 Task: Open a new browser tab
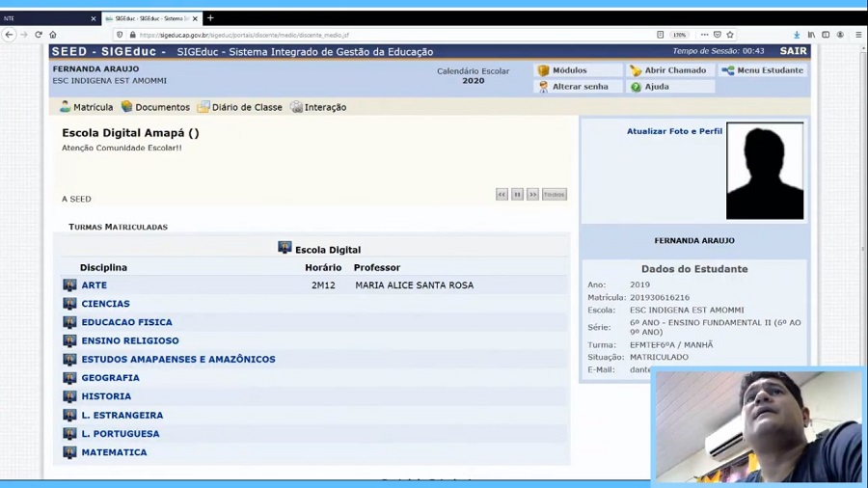[210, 18]
